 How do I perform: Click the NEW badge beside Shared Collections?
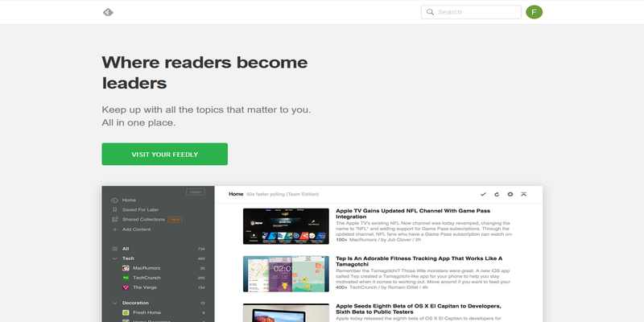click(x=175, y=219)
